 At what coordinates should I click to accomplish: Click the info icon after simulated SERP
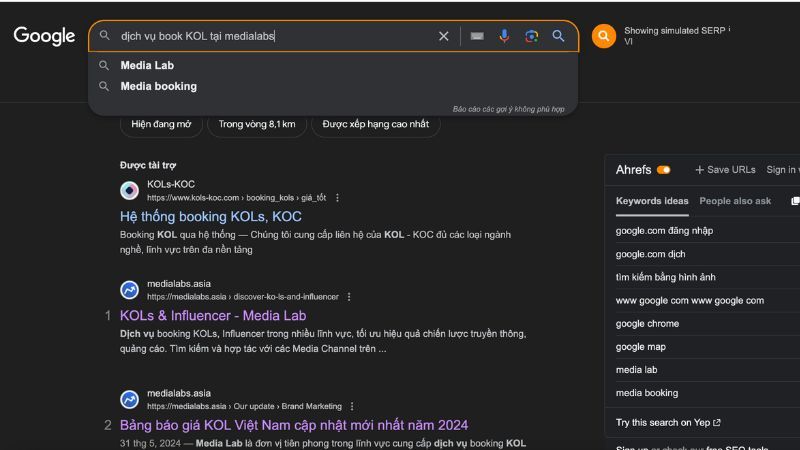pyautogui.click(x=730, y=29)
